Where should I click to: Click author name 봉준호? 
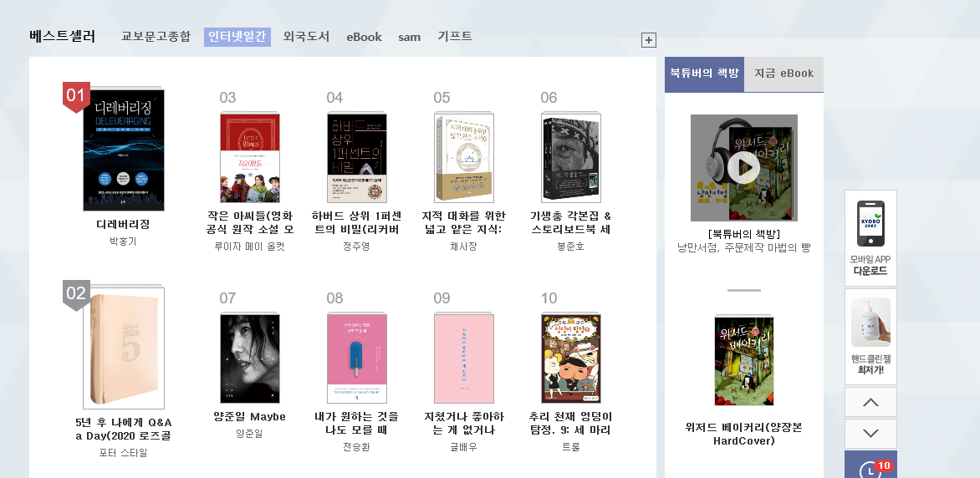570,247
